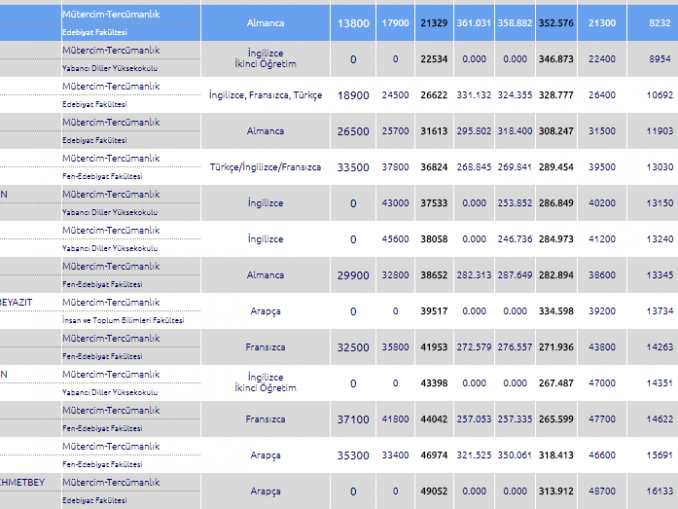The image size is (678, 509).
Task: Select the score 282.894 in Almanca row
Action: 557,275
